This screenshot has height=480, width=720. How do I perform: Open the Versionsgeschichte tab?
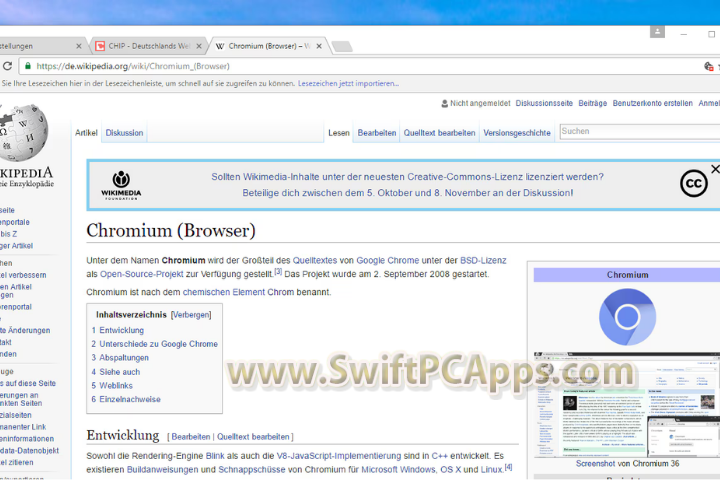[517, 133]
